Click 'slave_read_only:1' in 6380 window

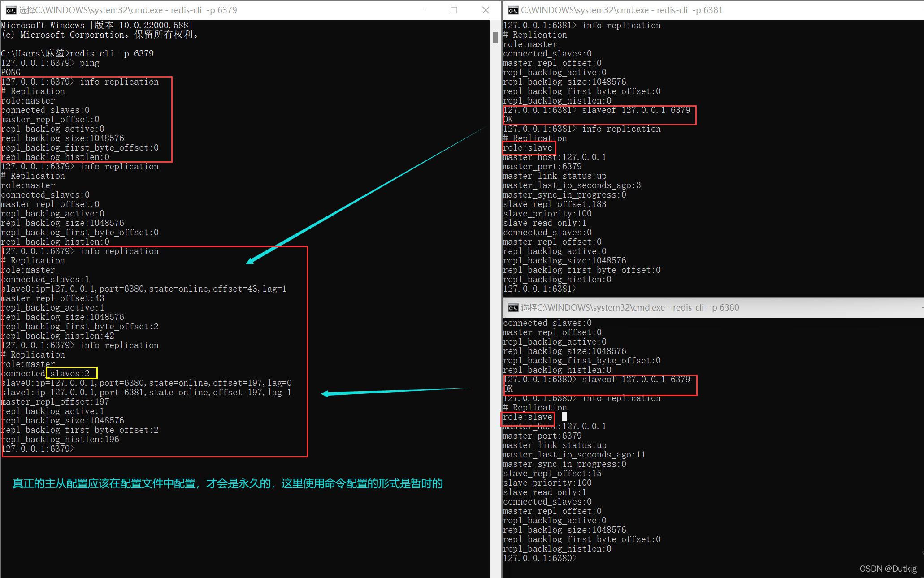(x=545, y=492)
